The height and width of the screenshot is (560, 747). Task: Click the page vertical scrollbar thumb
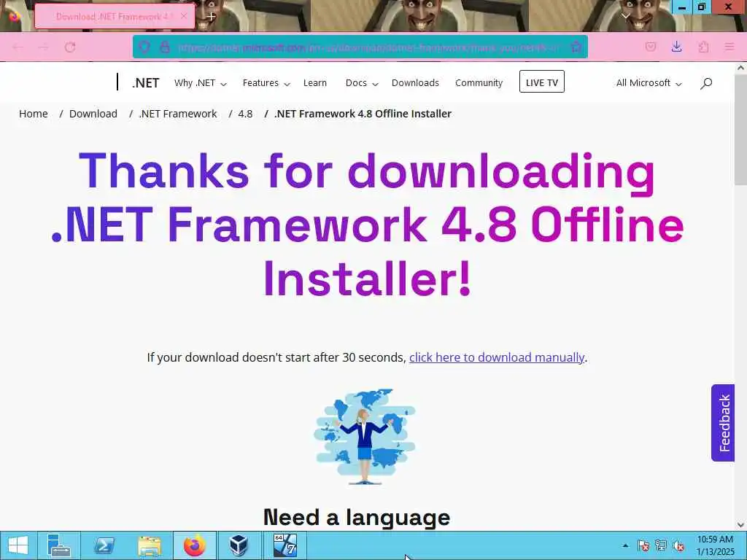(741, 128)
